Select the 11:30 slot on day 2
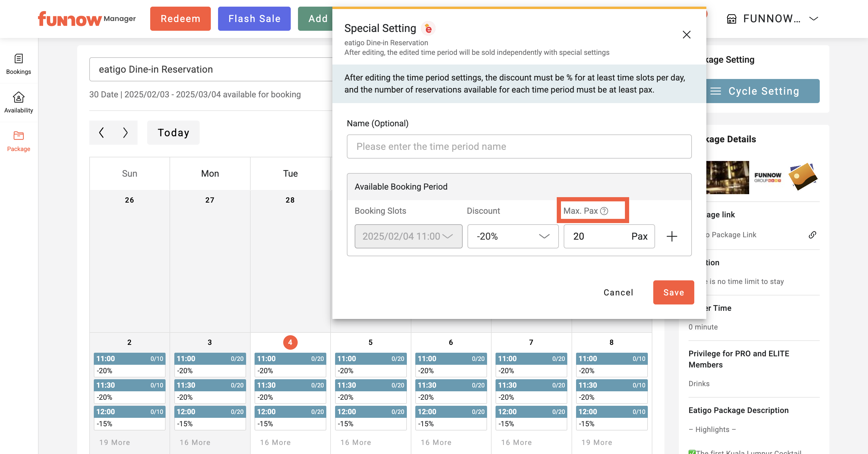 point(129,391)
